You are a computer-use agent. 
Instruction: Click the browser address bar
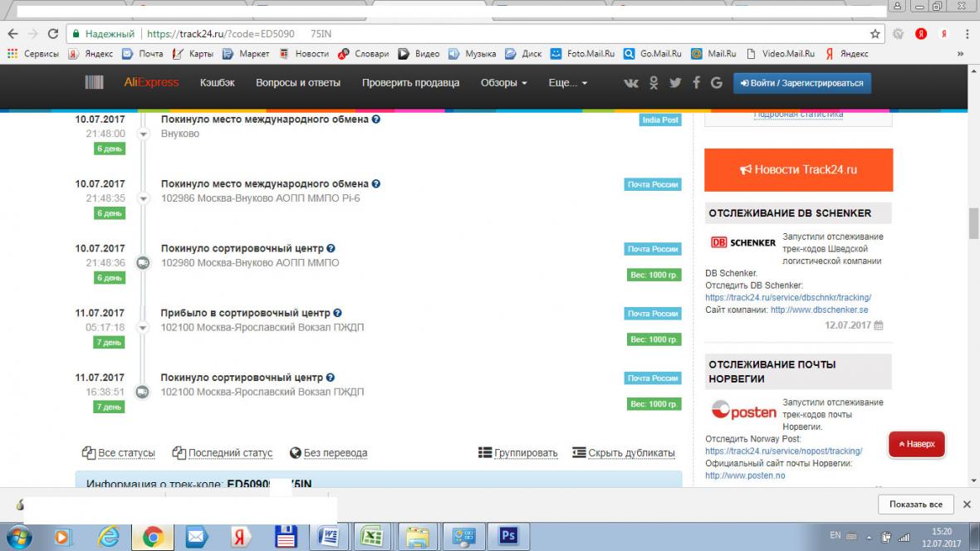pyautogui.click(x=498, y=34)
